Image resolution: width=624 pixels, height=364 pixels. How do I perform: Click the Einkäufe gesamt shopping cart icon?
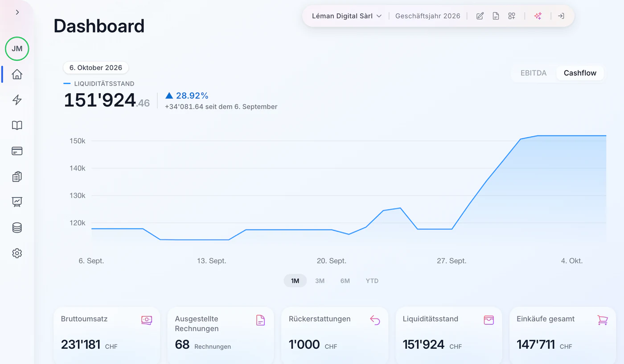tap(603, 320)
